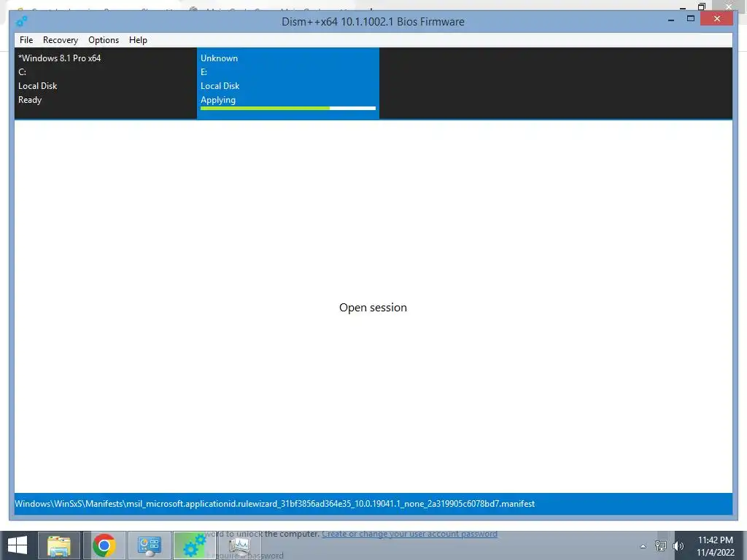Viewport: 747px width, 560px height.
Task: Minimize the Dism++ window
Action: coord(671,20)
